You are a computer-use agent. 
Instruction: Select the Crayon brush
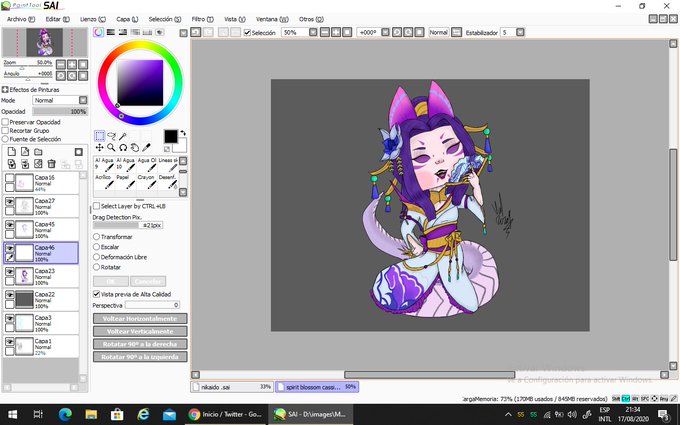coord(146,181)
